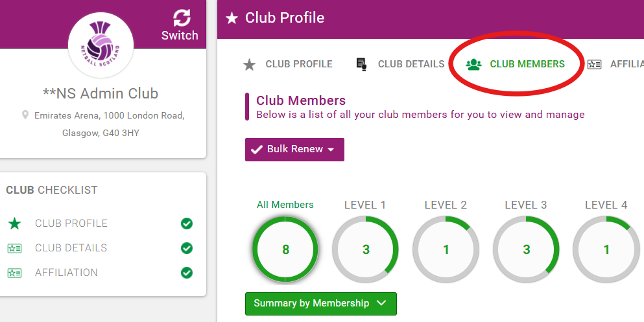Click the grey star icon in Club Profile tab
644x322 pixels.
[249, 64]
